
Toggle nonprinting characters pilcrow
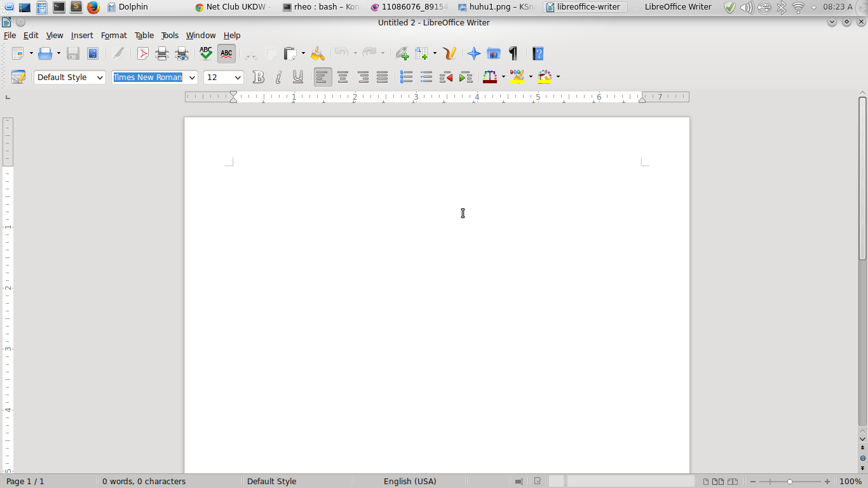513,53
